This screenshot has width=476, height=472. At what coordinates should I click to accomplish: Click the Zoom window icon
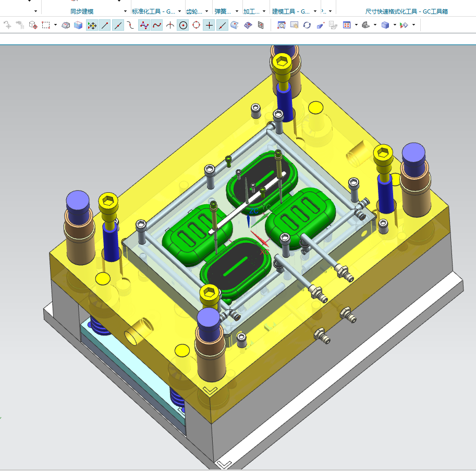point(282,25)
